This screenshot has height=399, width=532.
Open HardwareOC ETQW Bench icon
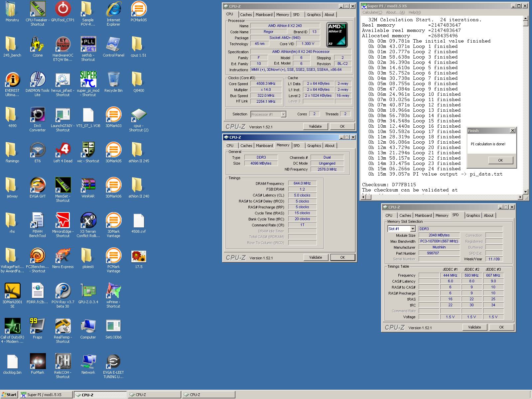(x=63, y=45)
